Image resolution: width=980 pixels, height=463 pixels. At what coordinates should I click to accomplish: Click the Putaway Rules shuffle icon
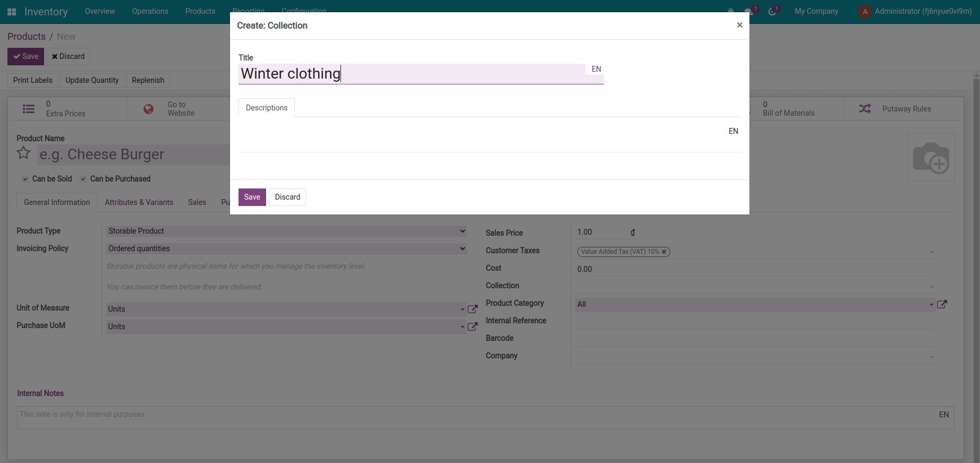(865, 109)
